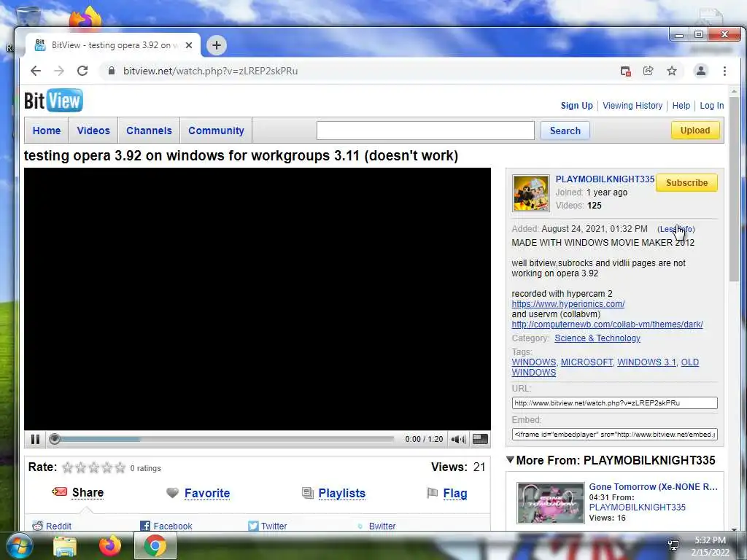This screenshot has width=747, height=560.
Task: Open the Favorite tab
Action: click(x=207, y=494)
